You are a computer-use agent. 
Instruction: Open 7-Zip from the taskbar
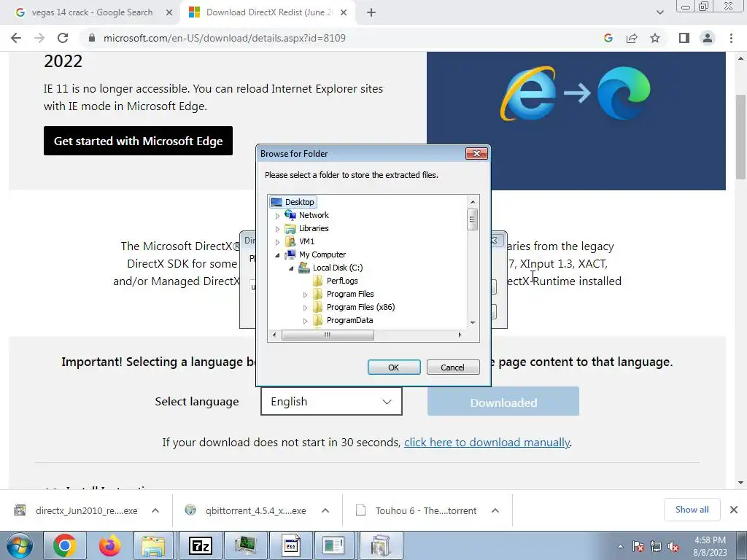(200, 545)
